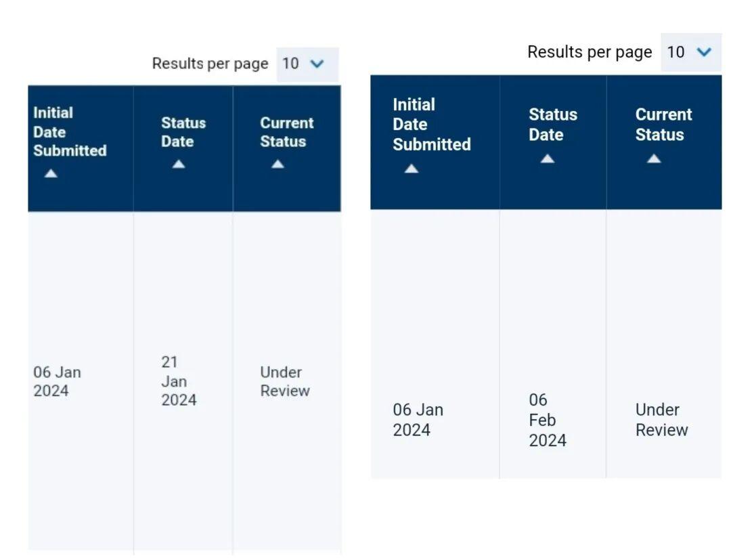Expand Results per page dropdown above left table
This screenshot has height=560, width=731.
307,64
